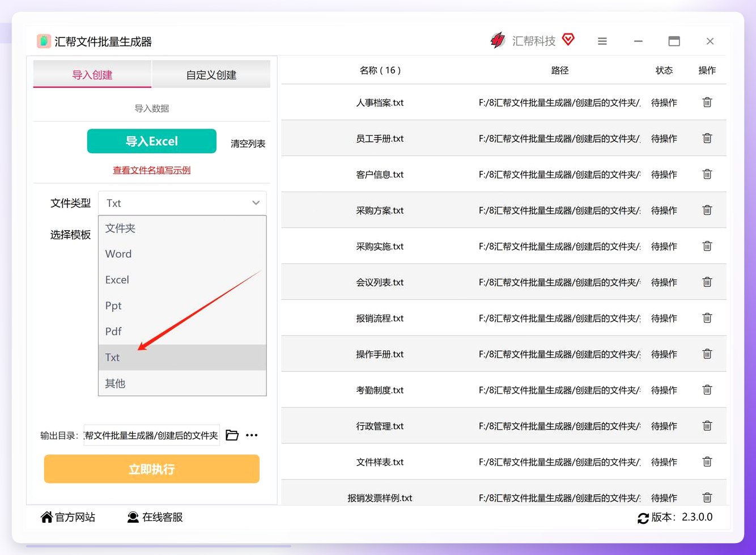Delete the 人事档案.txt row with trash icon
Screen dimensions: 756x555
pos(707,103)
